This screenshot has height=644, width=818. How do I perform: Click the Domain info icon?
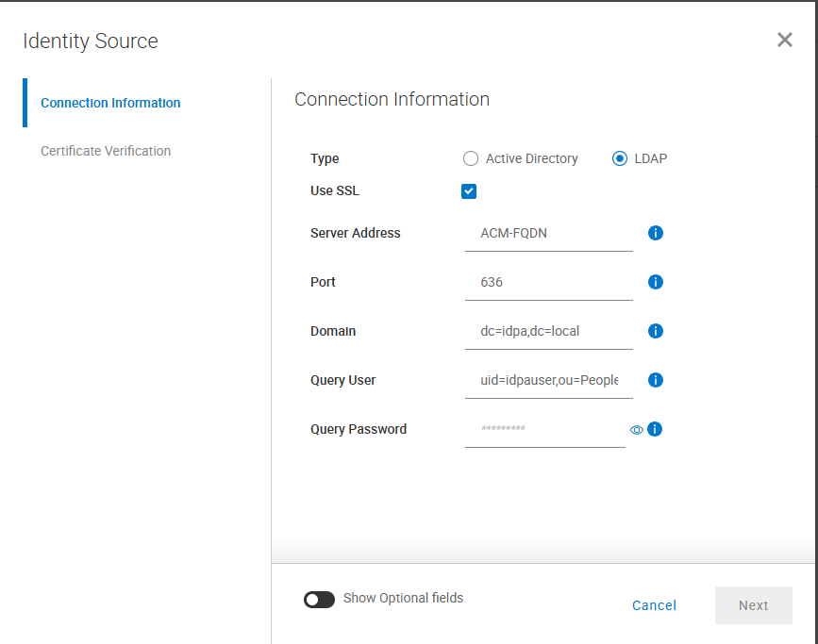[x=656, y=331]
